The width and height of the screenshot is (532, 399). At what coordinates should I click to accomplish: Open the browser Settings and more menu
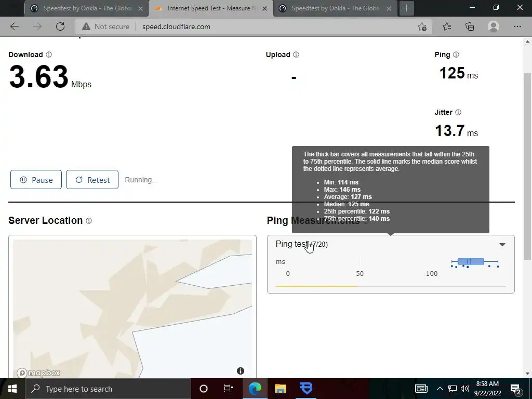coord(517,26)
